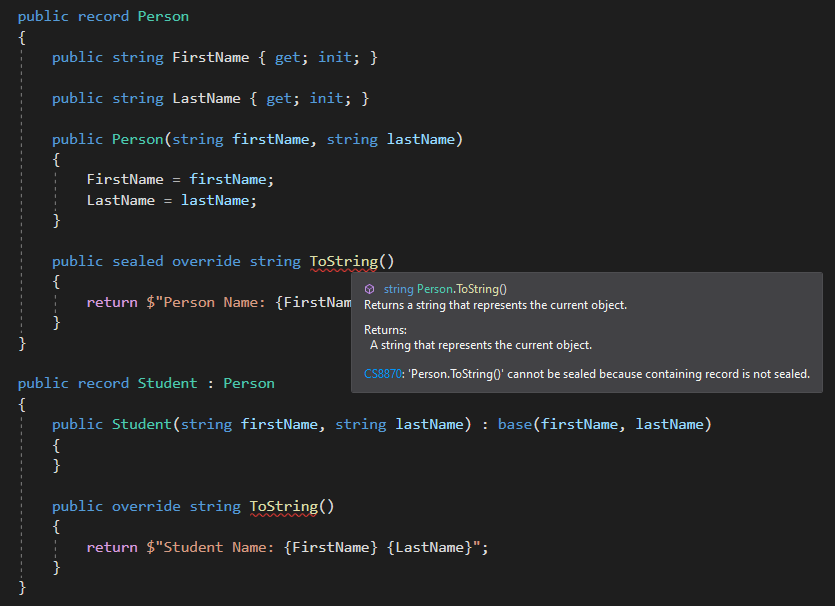Click the "Student Name:" string literal
Viewport: 835px width, 606px height.
click(x=218, y=547)
